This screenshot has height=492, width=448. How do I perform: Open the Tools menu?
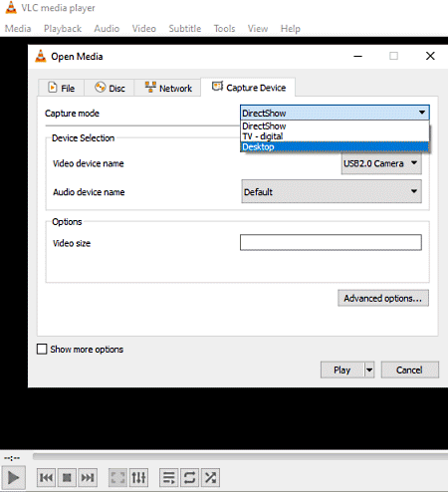tap(224, 29)
